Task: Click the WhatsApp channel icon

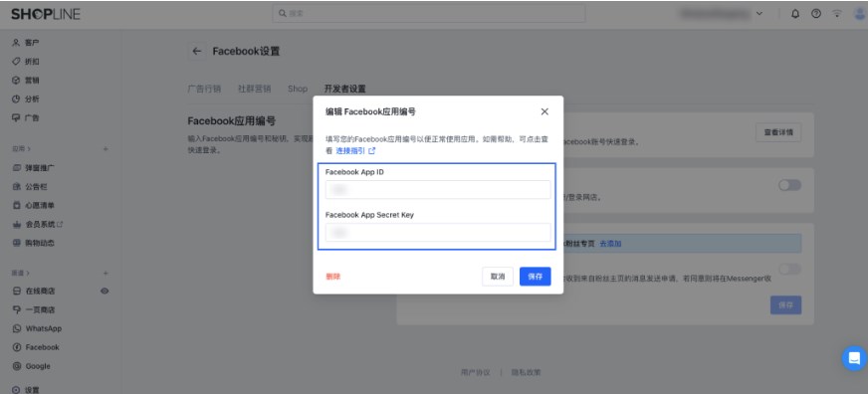Action: coord(16,328)
